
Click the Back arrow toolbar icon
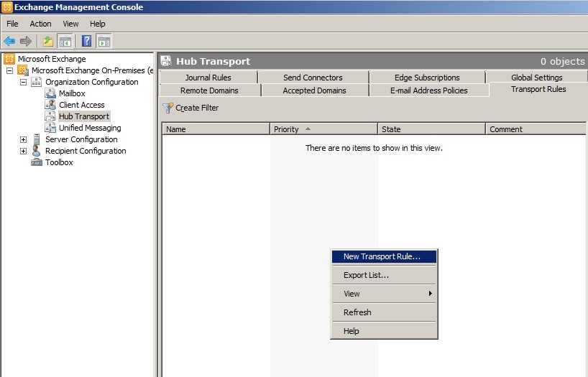click(x=9, y=41)
